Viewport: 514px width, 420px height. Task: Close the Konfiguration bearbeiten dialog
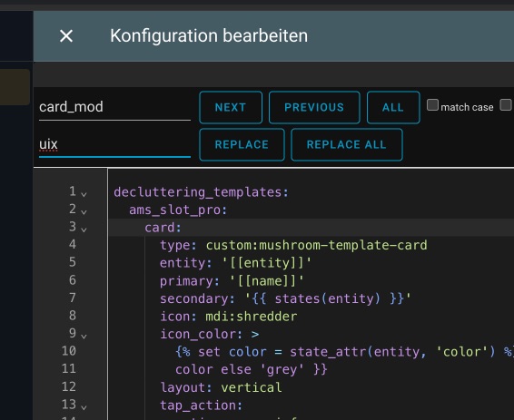pyautogui.click(x=66, y=35)
